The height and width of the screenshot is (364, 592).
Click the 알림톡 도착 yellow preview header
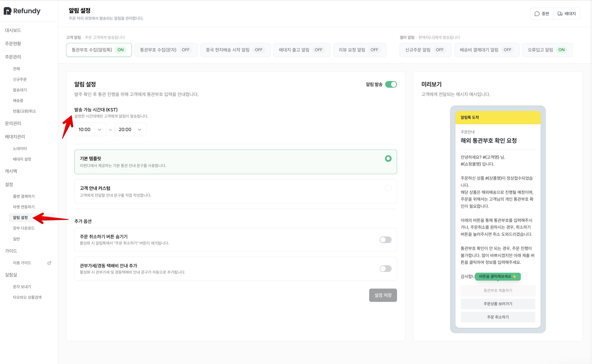498,117
